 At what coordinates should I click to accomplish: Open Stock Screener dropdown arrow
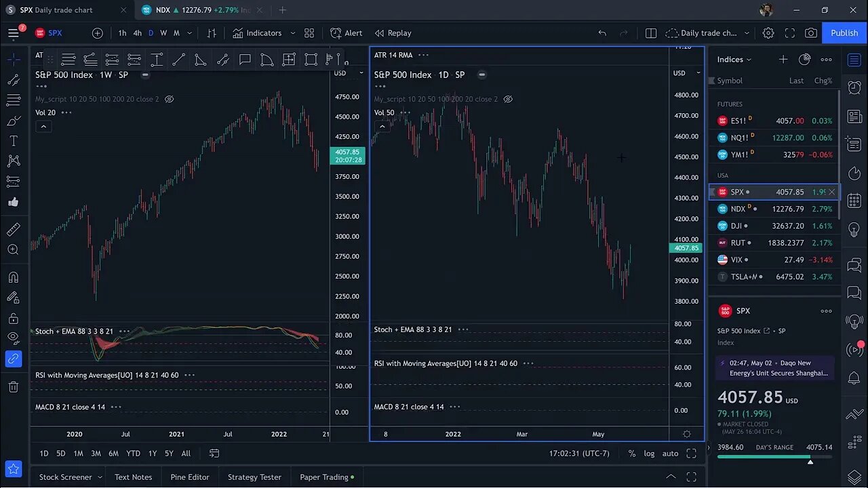pyautogui.click(x=100, y=477)
